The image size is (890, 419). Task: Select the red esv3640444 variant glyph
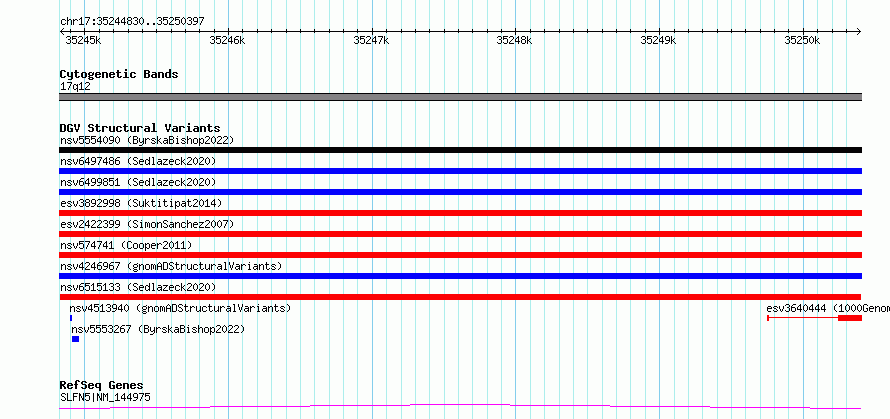(x=815, y=318)
